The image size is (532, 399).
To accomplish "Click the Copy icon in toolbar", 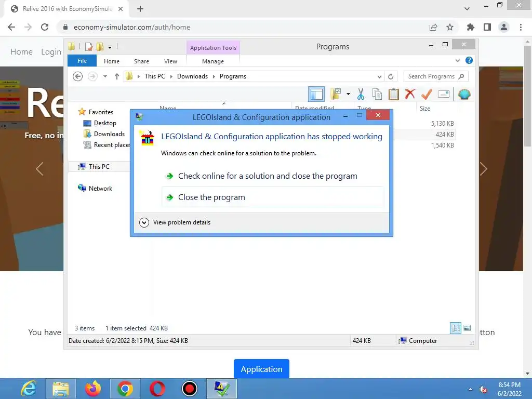I will point(377,95).
